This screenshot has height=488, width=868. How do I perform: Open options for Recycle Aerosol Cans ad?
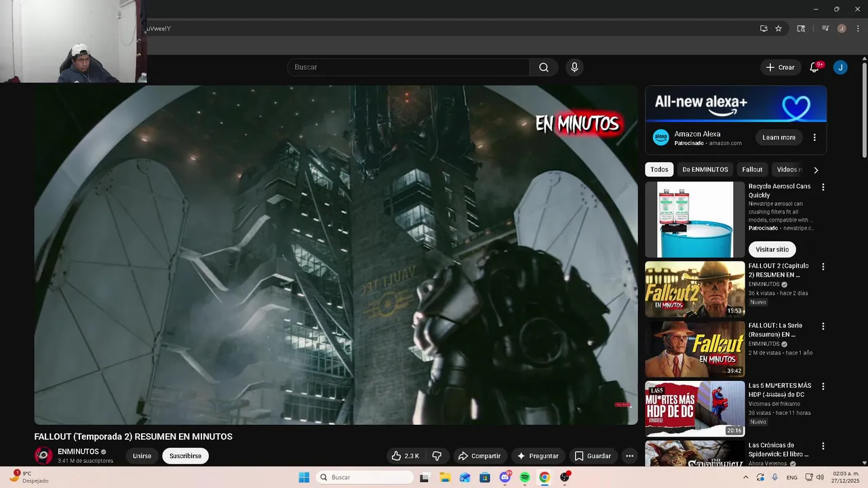click(823, 187)
